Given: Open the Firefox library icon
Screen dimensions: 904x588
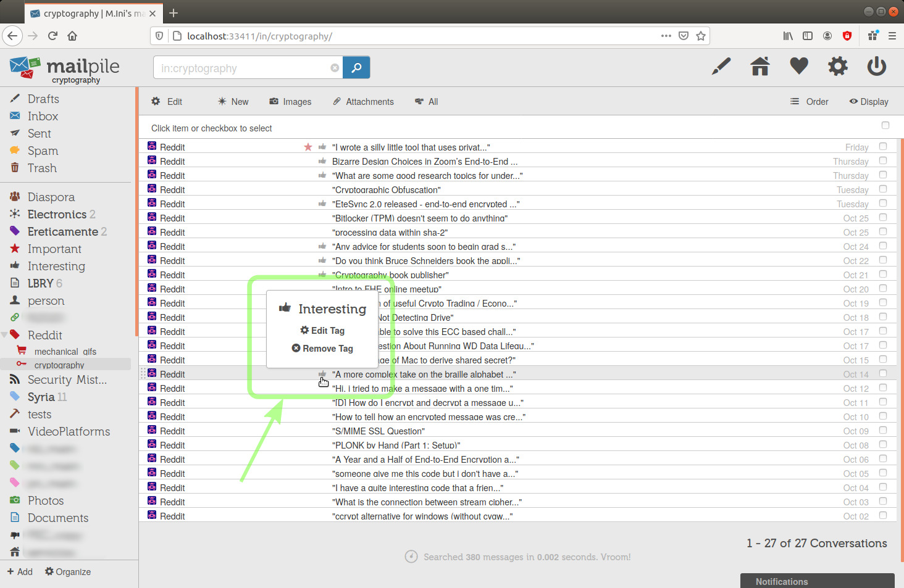Looking at the screenshot, I should point(788,36).
